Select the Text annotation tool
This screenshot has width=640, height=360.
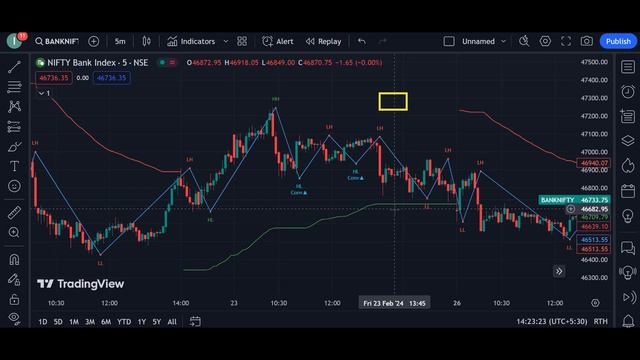[14, 166]
